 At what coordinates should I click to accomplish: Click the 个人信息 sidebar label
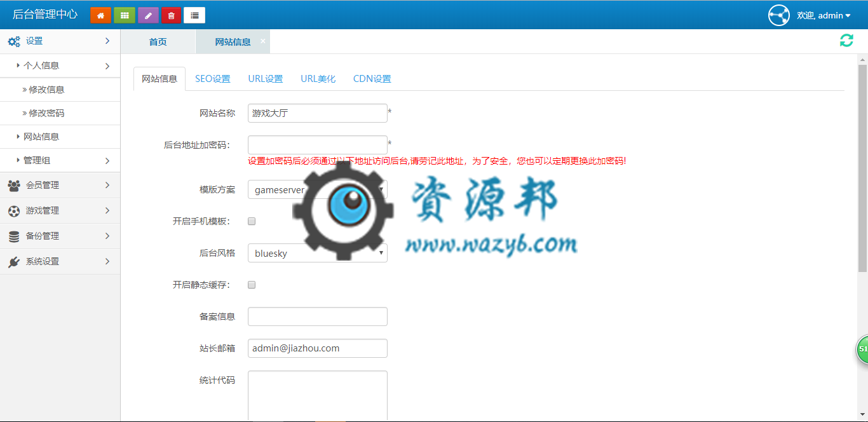(x=41, y=65)
